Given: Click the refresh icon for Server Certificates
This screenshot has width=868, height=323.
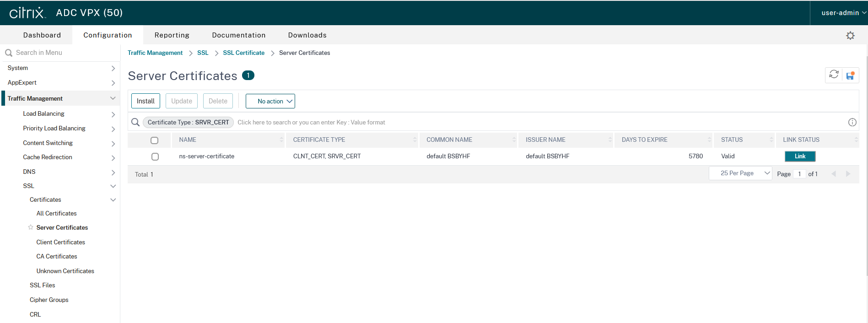Looking at the screenshot, I should tap(834, 75).
